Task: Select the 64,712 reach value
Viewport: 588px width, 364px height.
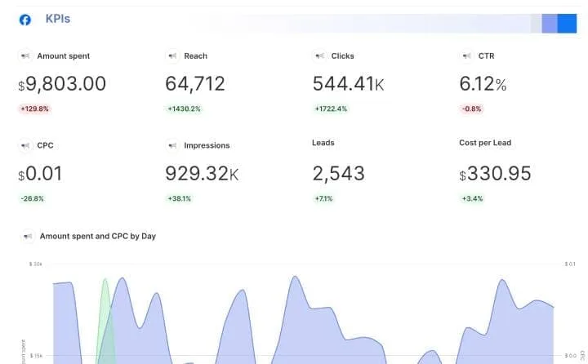Action: (195, 83)
